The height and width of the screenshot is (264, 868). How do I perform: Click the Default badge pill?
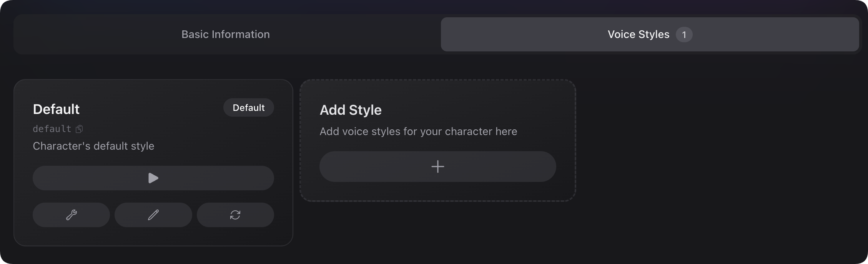pos(248,108)
